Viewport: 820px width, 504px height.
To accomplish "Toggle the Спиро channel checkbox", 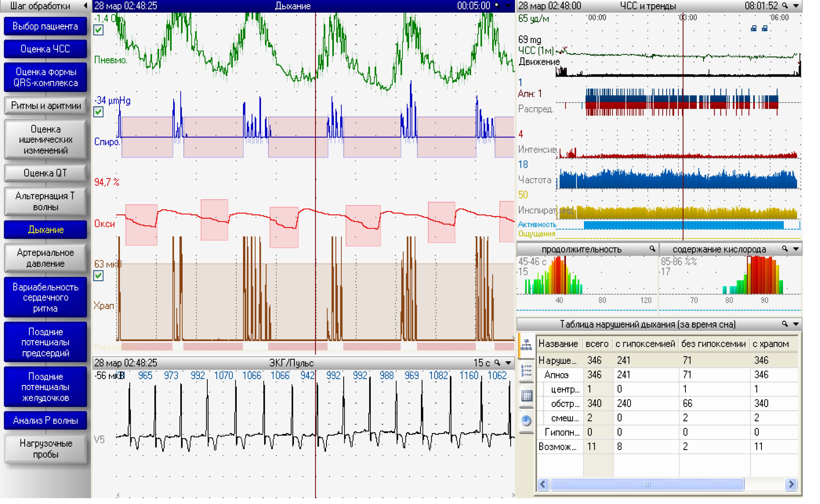I will [98, 112].
